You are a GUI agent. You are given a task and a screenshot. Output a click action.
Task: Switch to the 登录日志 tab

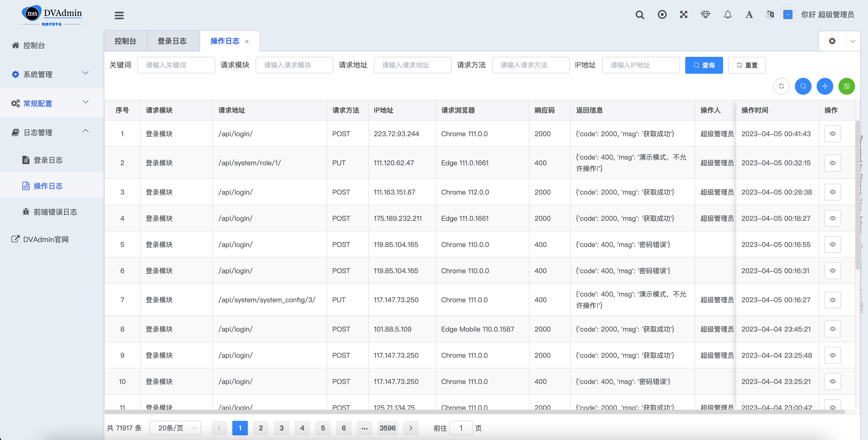coord(172,41)
